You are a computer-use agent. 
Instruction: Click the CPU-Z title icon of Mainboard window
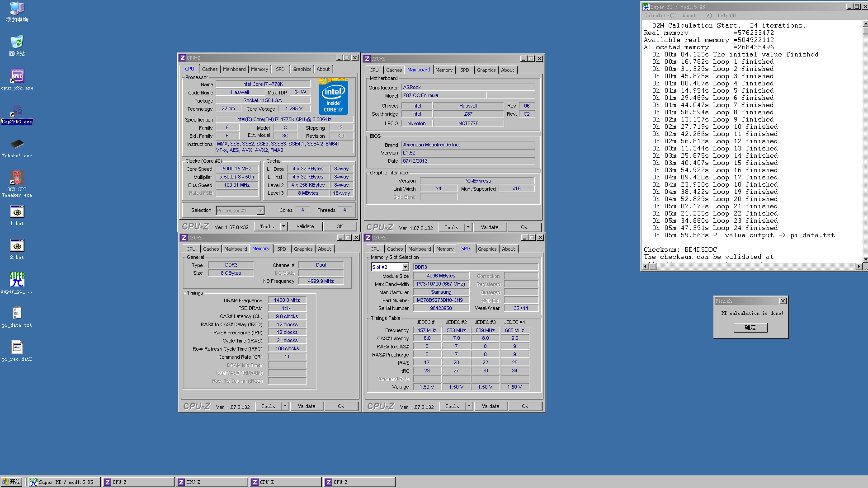click(367, 59)
